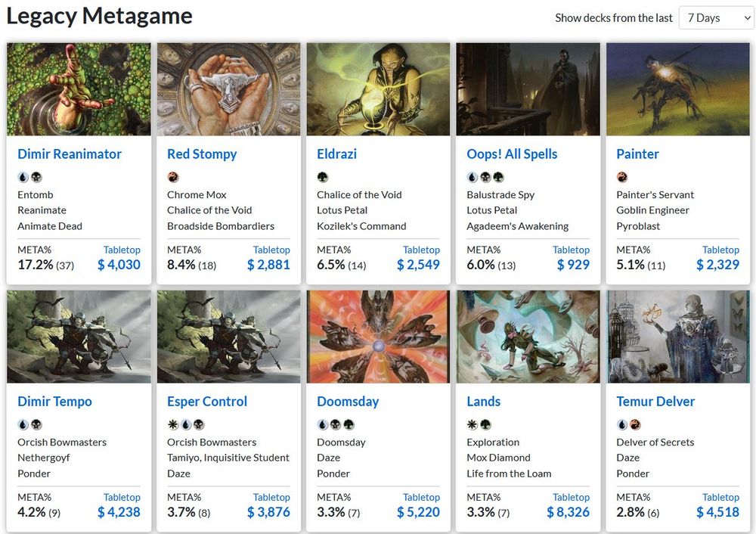Viewport: 756px width, 534px height.
Task: Click the red mana icon under Painter
Action: click(x=621, y=178)
